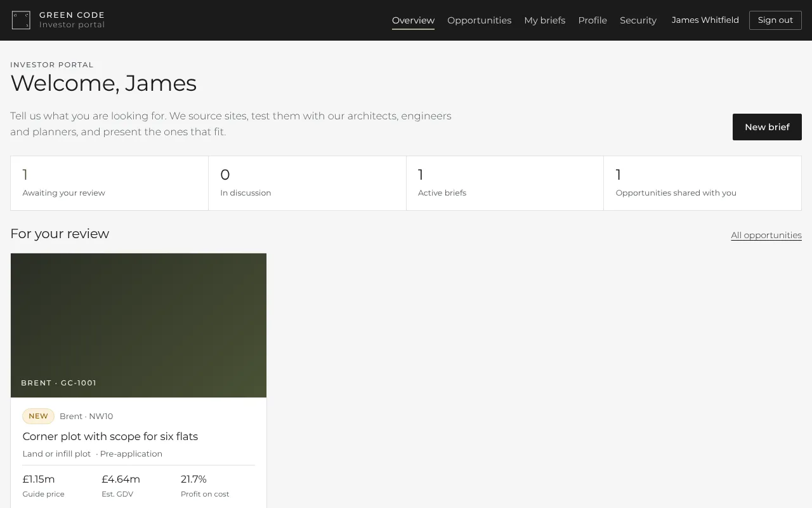Click the Brent · NW10 location text
Viewport: 812px width, 508px height.
[86, 417]
